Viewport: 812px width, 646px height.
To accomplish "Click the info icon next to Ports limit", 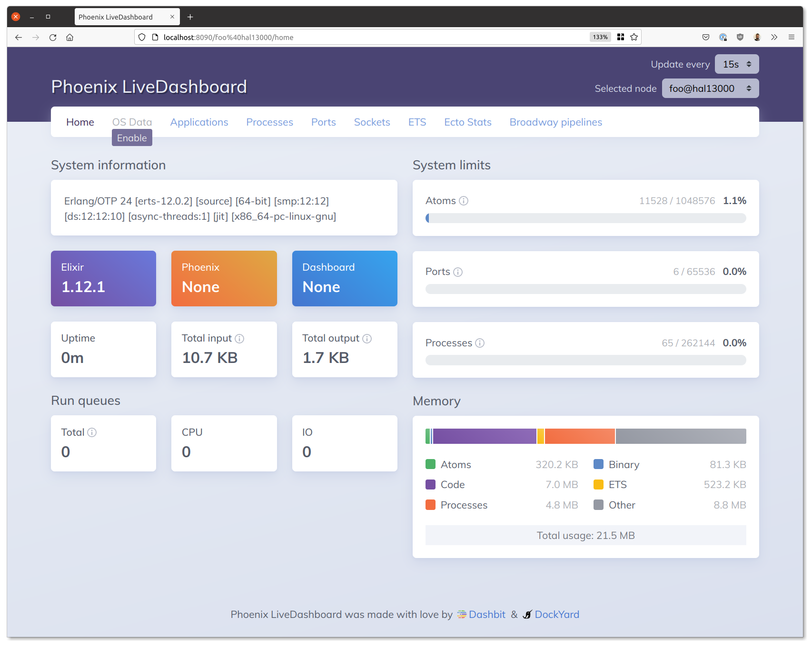I will pos(458,272).
